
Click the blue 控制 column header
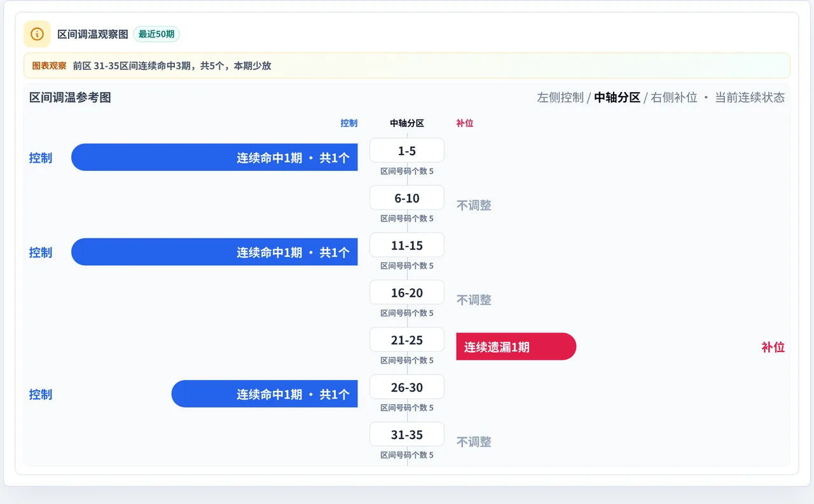coord(349,123)
